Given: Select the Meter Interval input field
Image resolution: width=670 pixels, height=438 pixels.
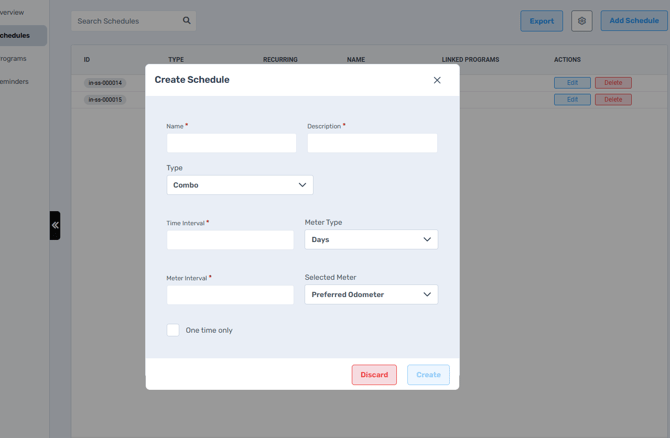Looking at the screenshot, I should 230,295.
